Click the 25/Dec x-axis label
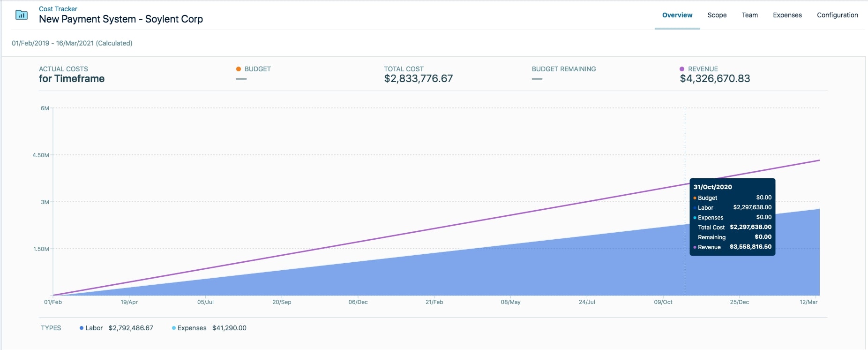 tap(739, 302)
